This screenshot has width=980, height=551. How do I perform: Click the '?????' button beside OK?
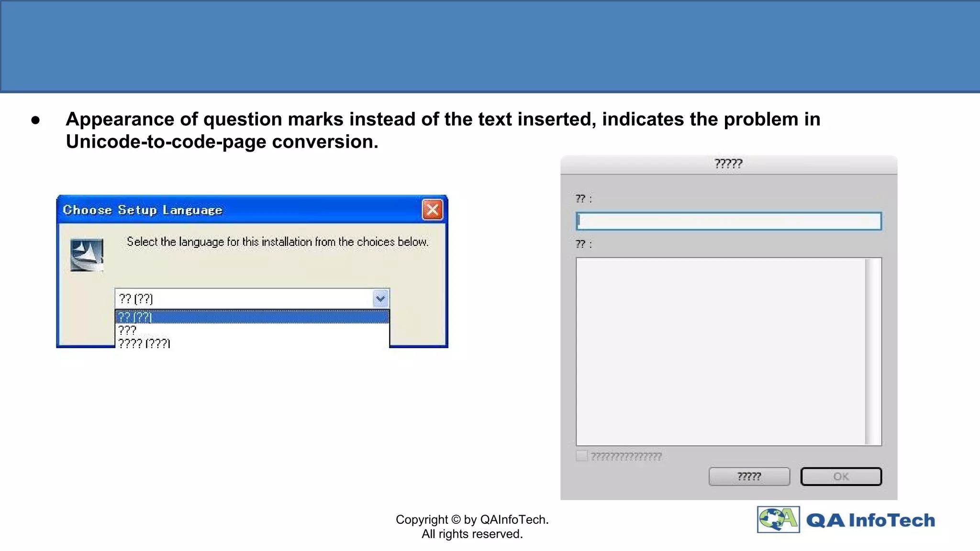[749, 476]
